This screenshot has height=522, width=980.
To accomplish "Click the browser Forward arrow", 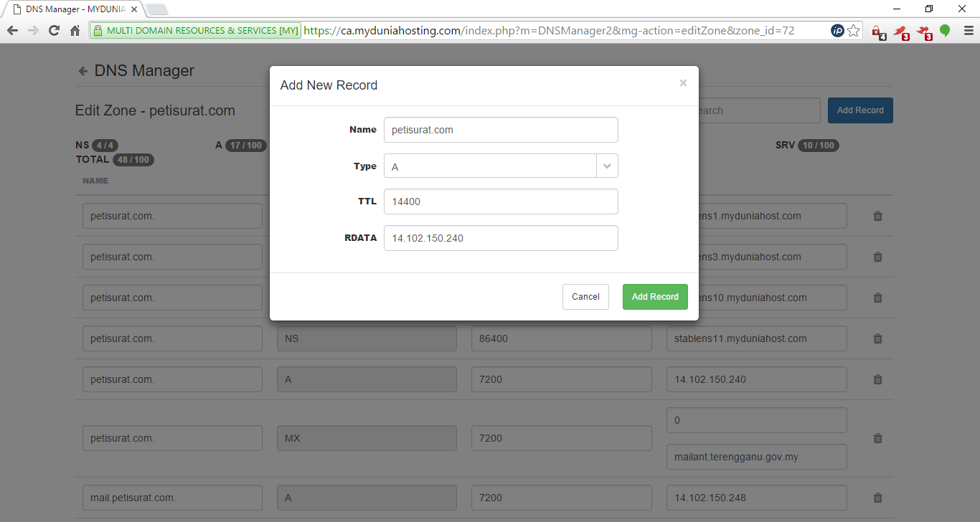I will (x=33, y=31).
